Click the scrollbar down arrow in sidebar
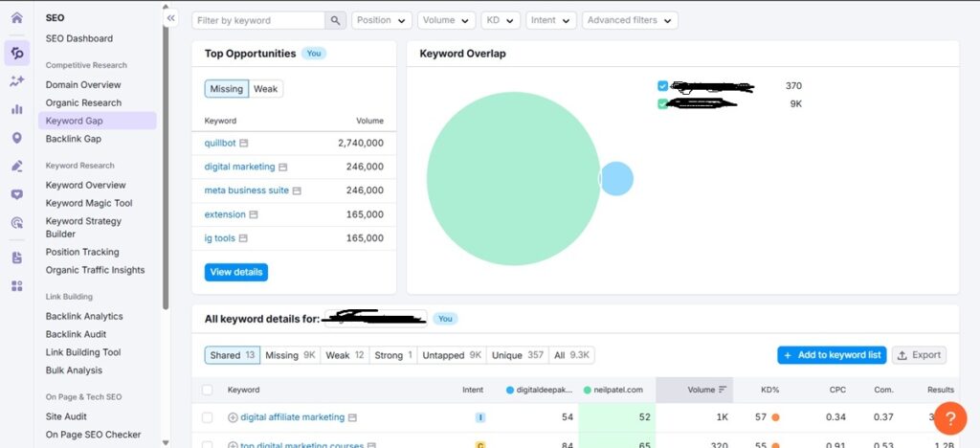The width and height of the screenshot is (980, 448). 166,442
